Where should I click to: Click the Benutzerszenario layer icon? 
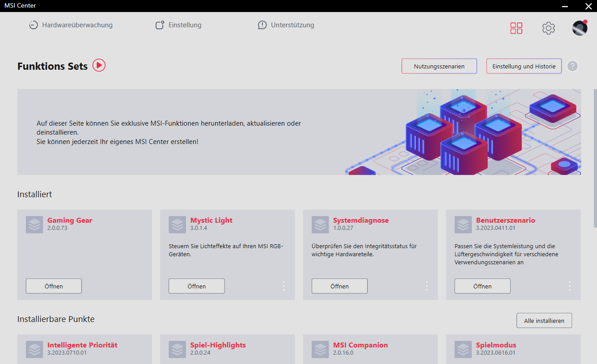(463, 224)
